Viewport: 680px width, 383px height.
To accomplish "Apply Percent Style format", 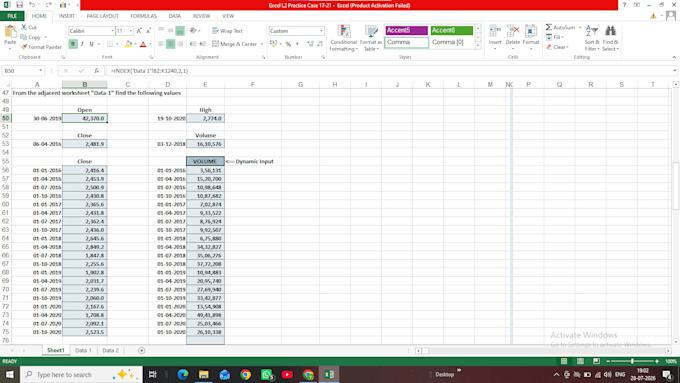I will 288,44.
